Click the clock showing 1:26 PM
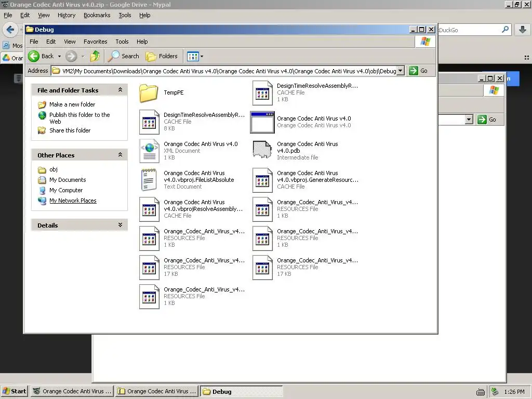The height and width of the screenshot is (399, 532). click(x=514, y=392)
